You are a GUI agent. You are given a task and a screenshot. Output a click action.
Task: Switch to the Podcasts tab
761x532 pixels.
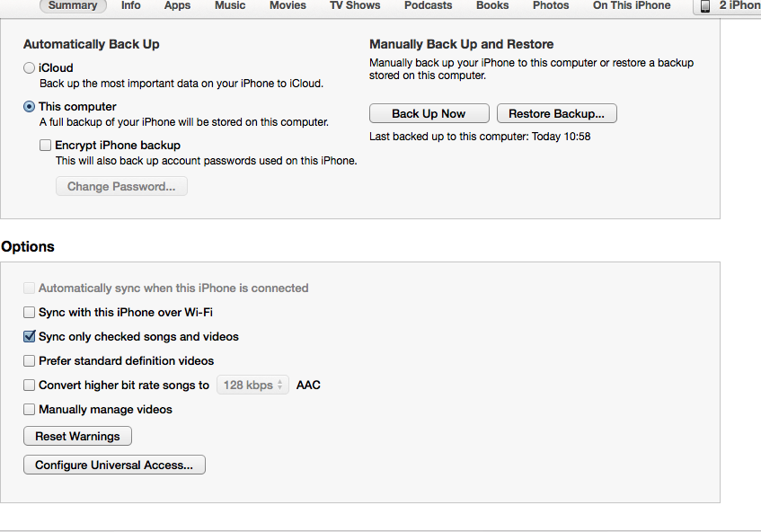pyautogui.click(x=428, y=6)
